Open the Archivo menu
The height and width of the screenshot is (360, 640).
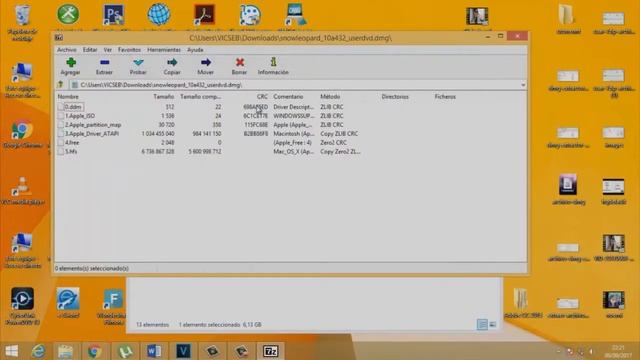pos(67,50)
